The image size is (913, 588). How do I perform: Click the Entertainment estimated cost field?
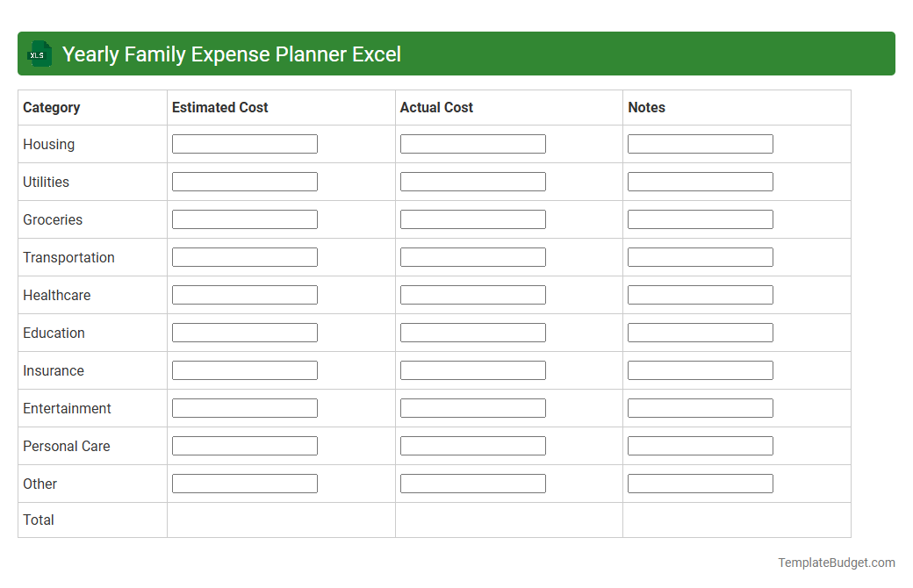tap(245, 407)
